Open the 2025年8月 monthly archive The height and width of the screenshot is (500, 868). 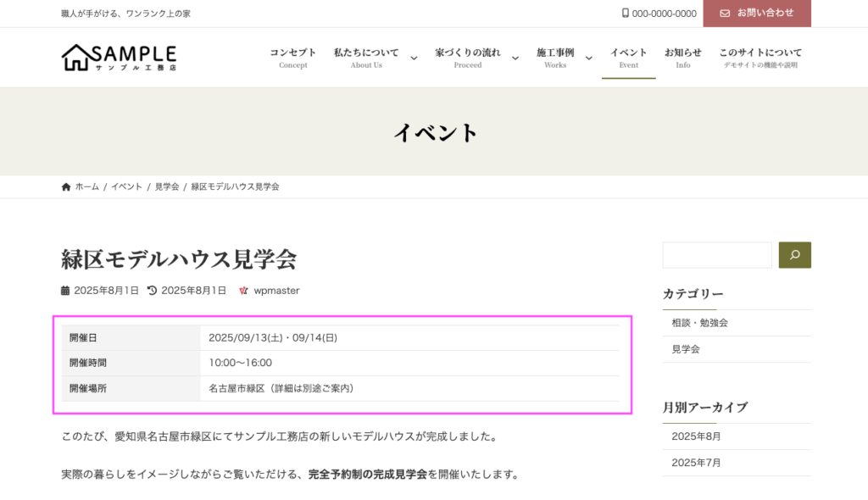click(x=696, y=436)
